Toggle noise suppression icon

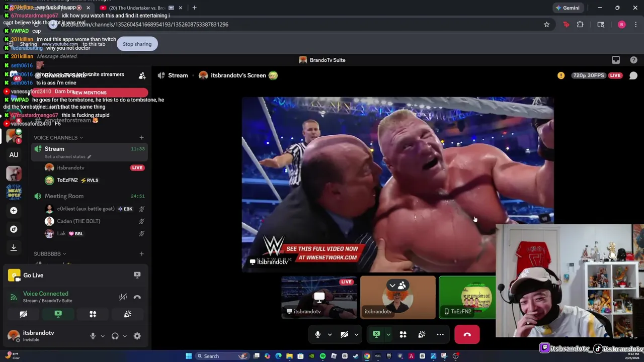123,297
